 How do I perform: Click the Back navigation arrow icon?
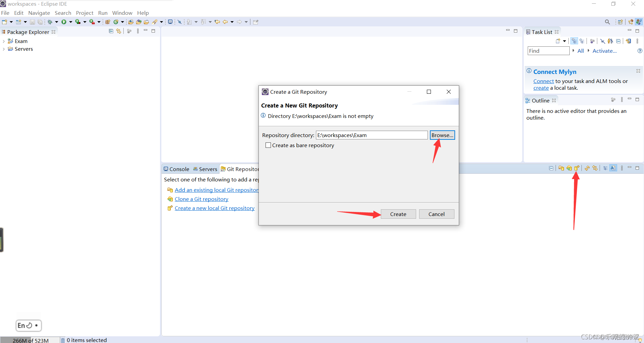225,22
